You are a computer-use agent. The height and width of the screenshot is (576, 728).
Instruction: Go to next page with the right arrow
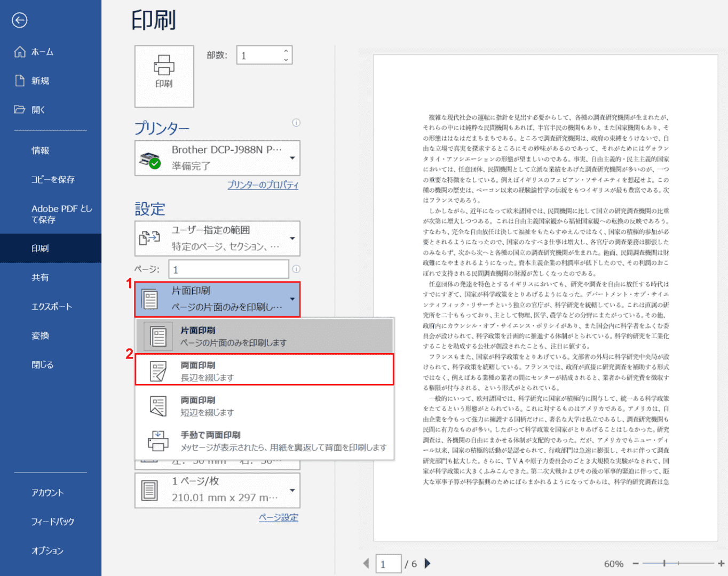point(427,563)
